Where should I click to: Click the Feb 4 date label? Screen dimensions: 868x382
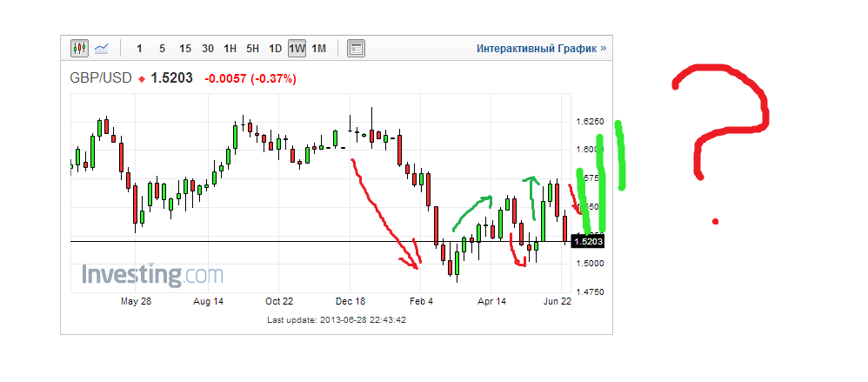[x=421, y=302]
